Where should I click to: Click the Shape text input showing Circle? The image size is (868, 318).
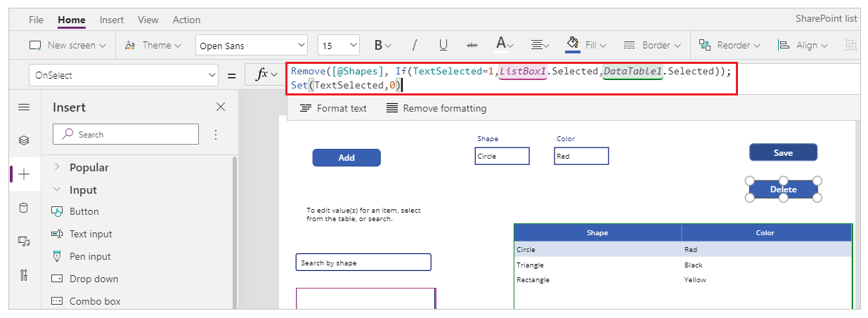(x=502, y=156)
